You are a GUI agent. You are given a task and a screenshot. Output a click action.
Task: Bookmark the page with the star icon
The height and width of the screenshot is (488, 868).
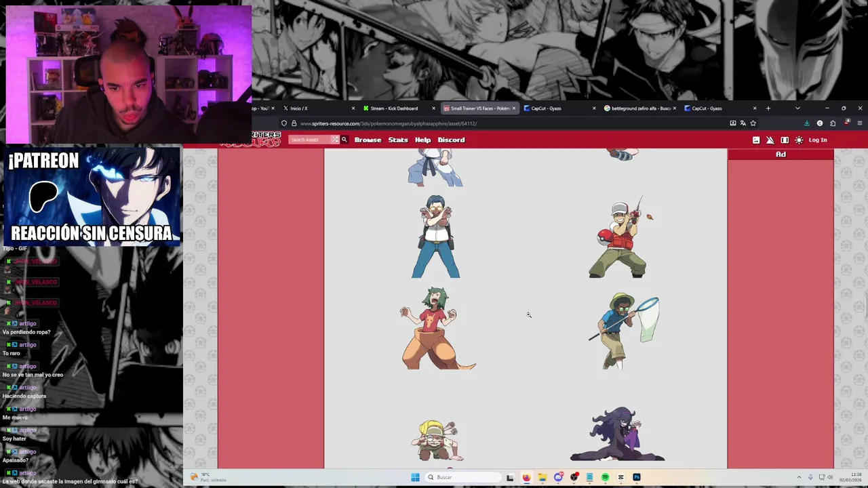click(x=753, y=123)
